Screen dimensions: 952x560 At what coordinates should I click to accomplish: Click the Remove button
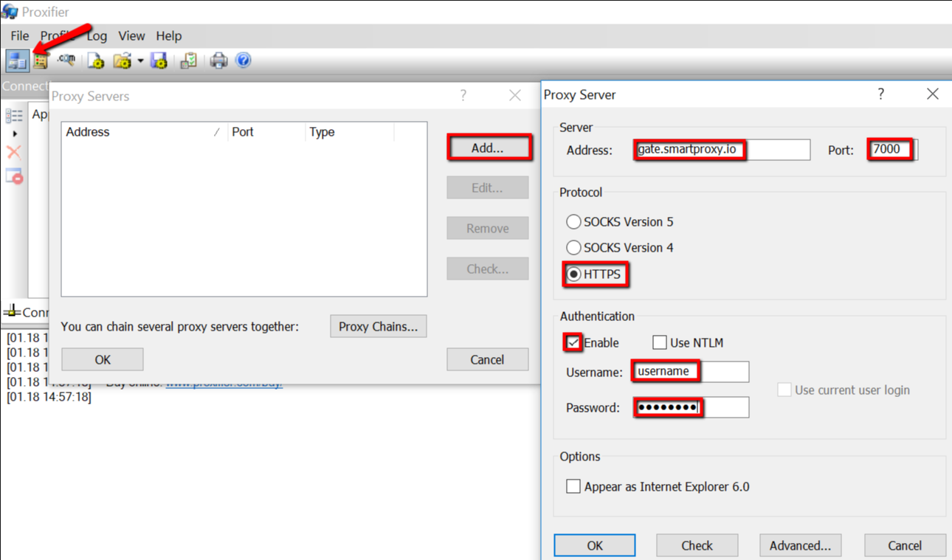tap(488, 228)
